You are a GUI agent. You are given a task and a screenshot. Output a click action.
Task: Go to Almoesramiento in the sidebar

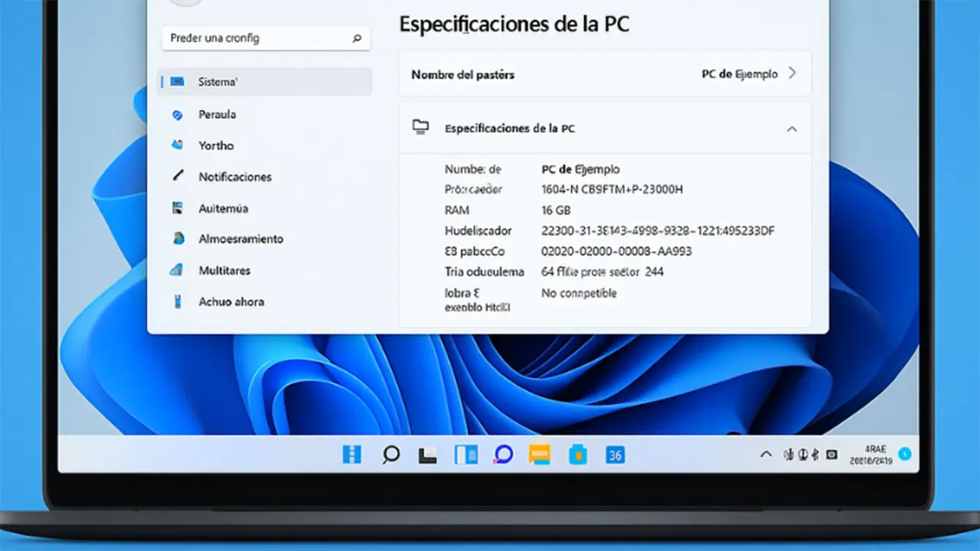pyautogui.click(x=240, y=239)
